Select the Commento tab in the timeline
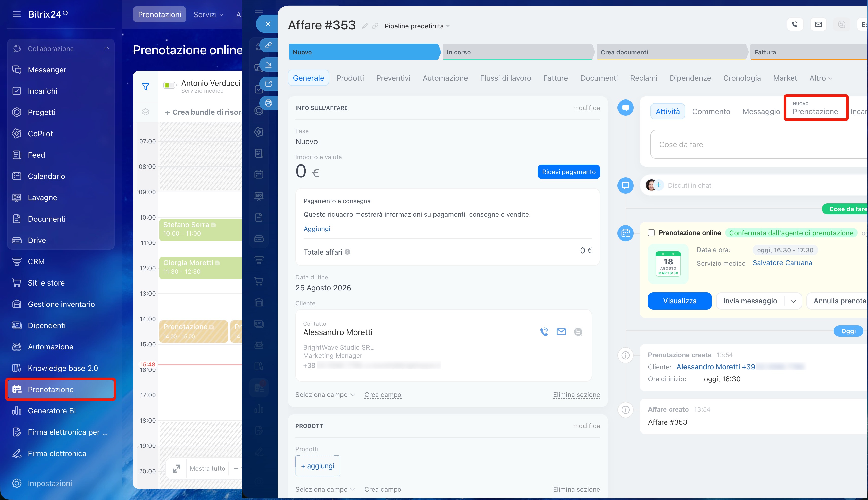Screen dimensions: 868x500 click(711, 112)
